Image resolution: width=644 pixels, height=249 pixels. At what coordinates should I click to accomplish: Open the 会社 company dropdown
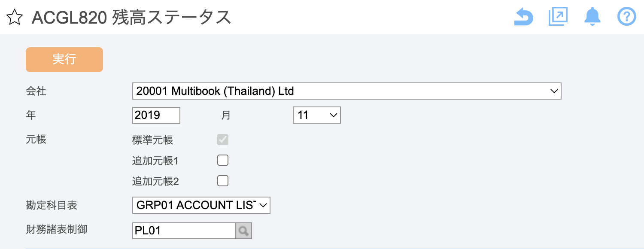point(346,91)
